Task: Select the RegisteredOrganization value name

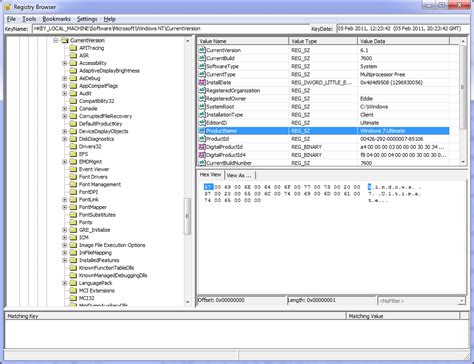Action: [x=233, y=90]
